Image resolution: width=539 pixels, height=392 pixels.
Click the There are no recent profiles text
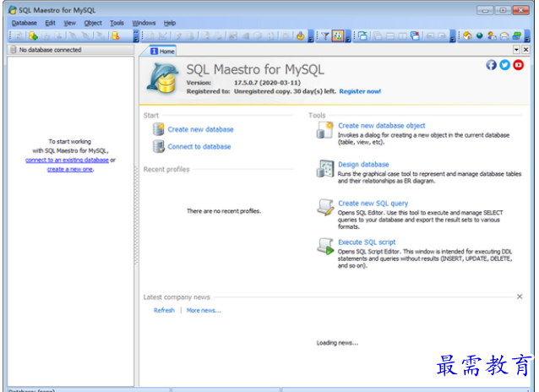point(224,211)
